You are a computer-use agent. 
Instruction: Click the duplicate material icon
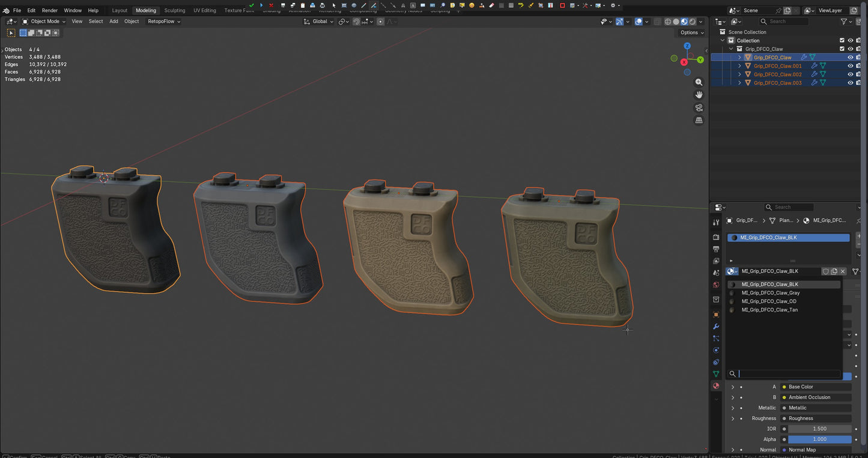(x=834, y=271)
